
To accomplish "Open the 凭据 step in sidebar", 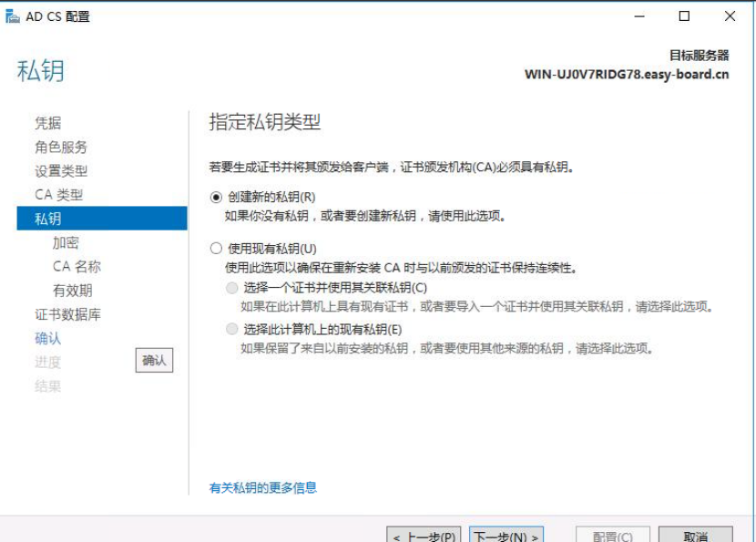I will 47,123.
